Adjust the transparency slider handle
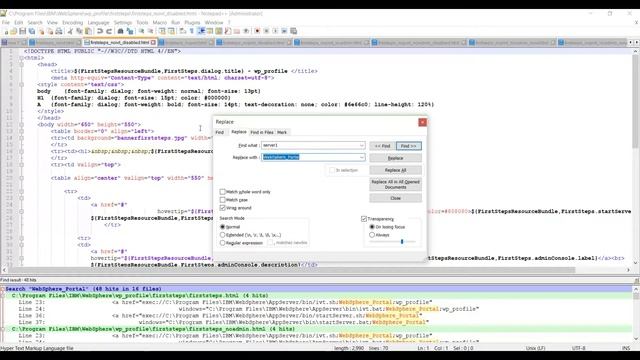Viewport: 640px width, 360px height. pos(402,242)
